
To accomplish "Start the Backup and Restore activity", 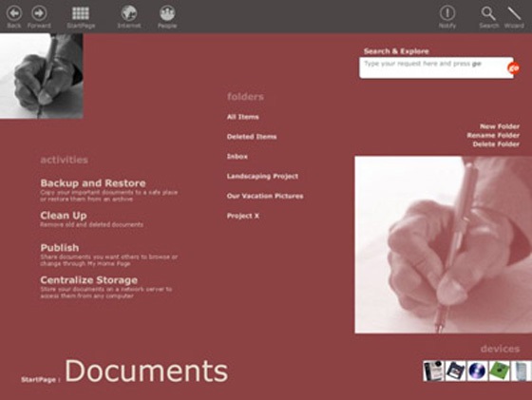I will (x=93, y=183).
